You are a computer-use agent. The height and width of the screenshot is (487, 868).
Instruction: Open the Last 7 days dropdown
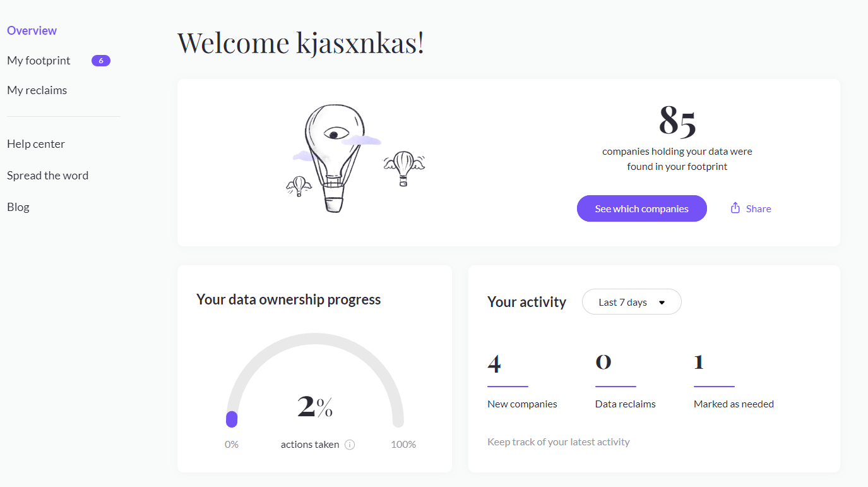pos(631,302)
